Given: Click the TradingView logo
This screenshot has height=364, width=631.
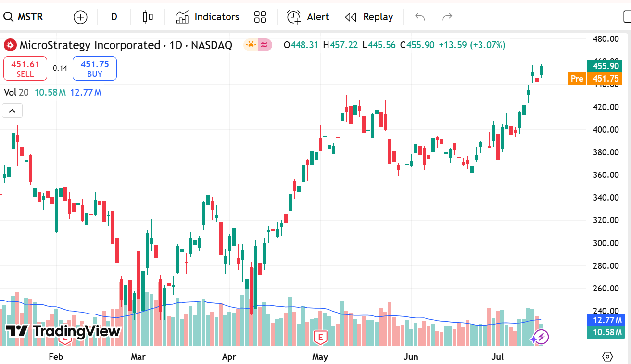Looking at the screenshot, I should (63, 331).
